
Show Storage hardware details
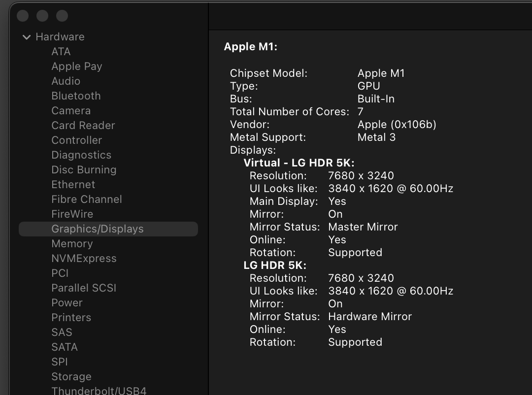tap(71, 377)
